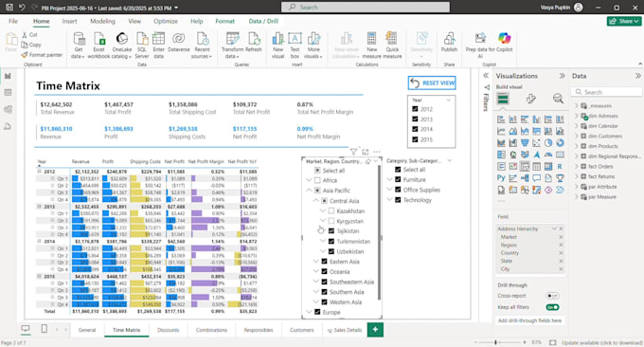644x347 pixels.
Task: Add a new page with plus button
Action: pos(375,330)
